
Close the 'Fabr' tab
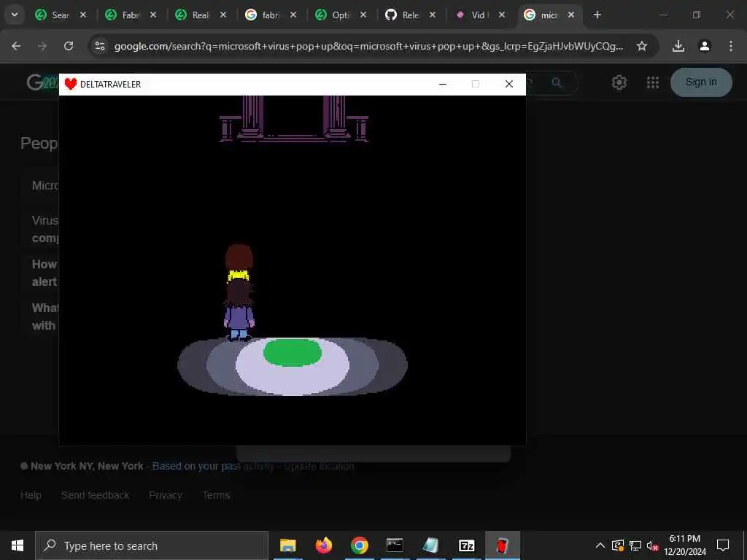[153, 15]
